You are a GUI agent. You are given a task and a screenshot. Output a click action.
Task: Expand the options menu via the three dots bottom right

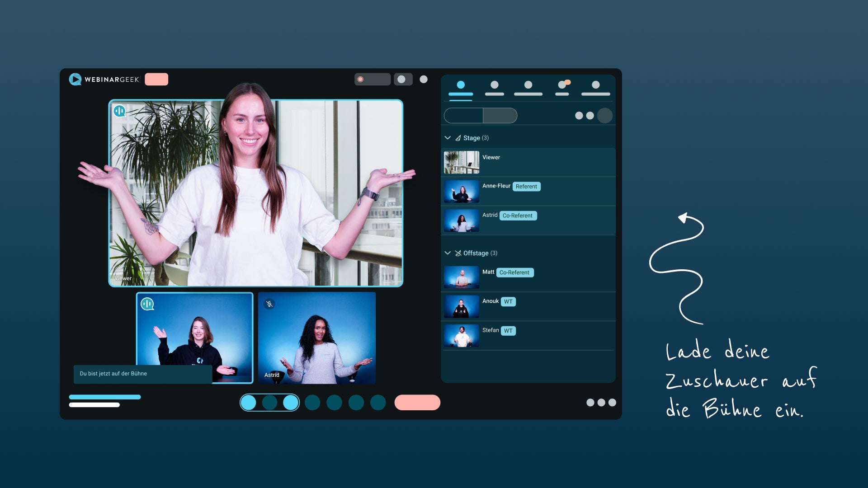(x=601, y=402)
